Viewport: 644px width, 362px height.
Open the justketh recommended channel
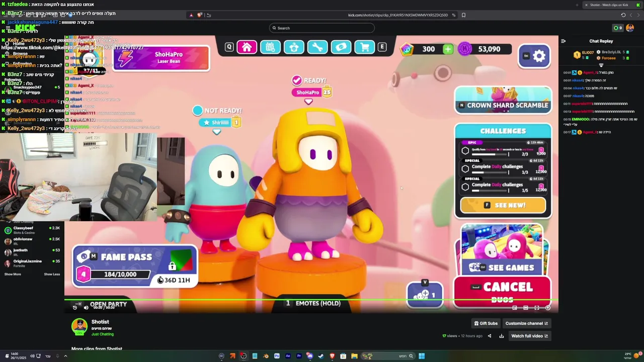pos(32,252)
